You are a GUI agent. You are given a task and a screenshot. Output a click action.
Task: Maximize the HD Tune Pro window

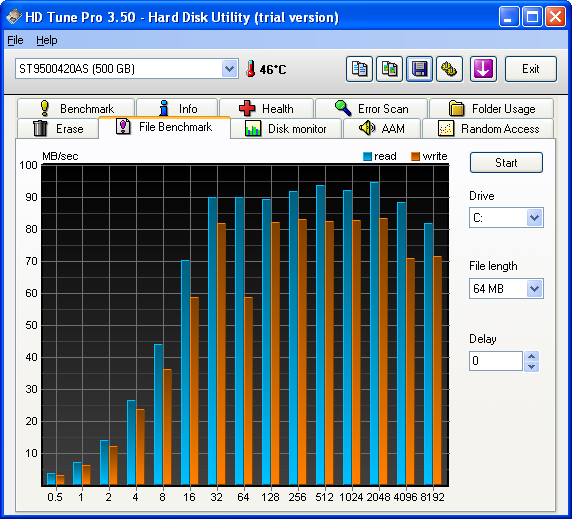tap(532, 17)
